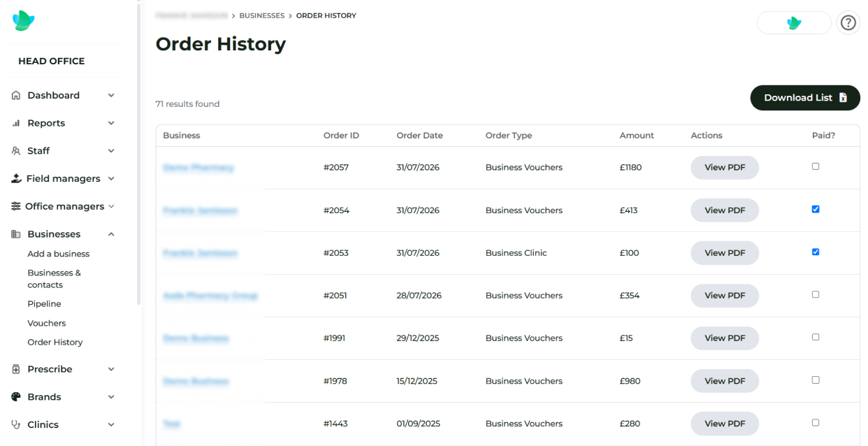Select Dashboard in the sidebar
868x446 pixels.
[x=54, y=95]
